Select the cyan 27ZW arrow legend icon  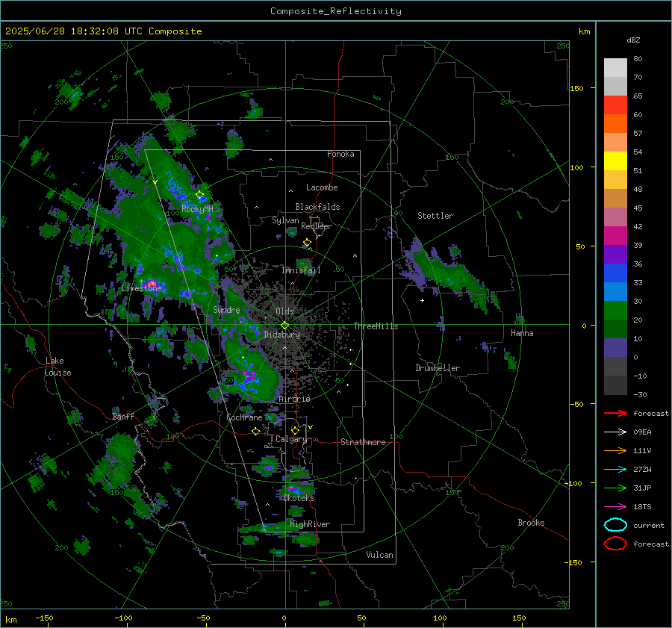pyautogui.click(x=615, y=470)
